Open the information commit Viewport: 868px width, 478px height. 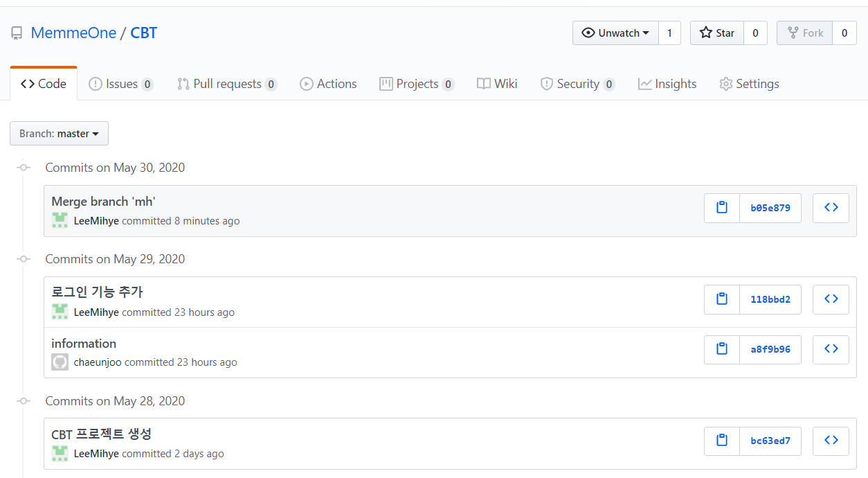(84, 344)
